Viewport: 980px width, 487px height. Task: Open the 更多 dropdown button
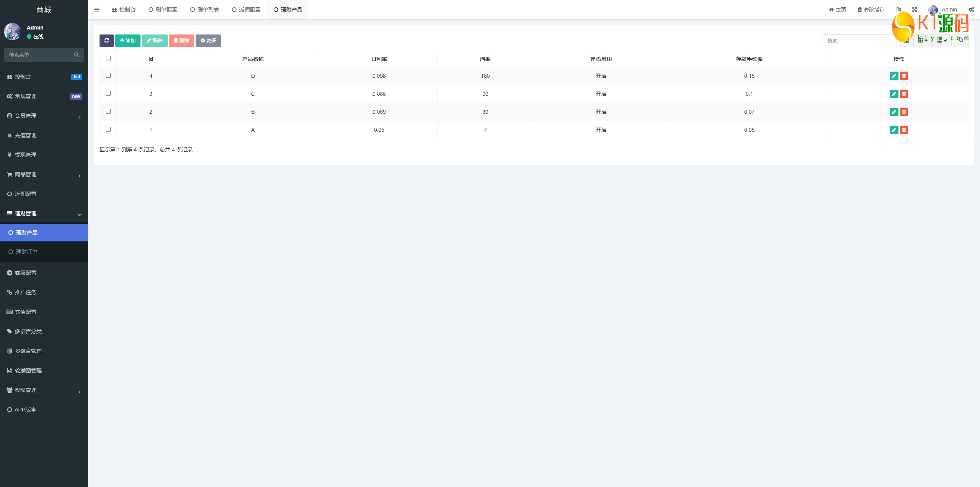(x=208, y=41)
